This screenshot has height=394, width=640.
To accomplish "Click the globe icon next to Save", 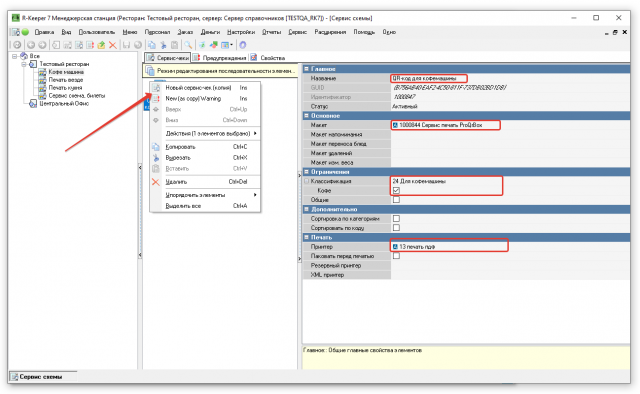I will click(138, 45).
